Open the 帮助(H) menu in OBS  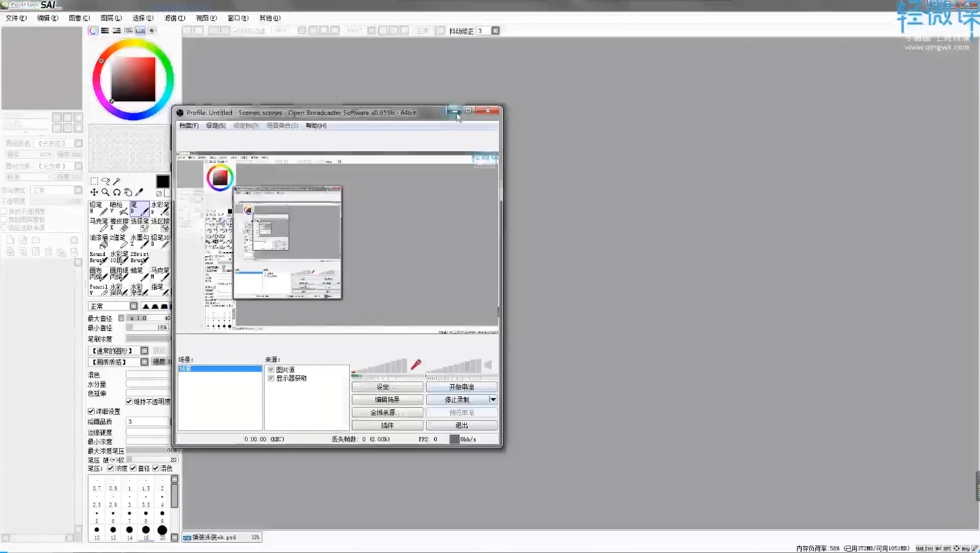(x=316, y=126)
